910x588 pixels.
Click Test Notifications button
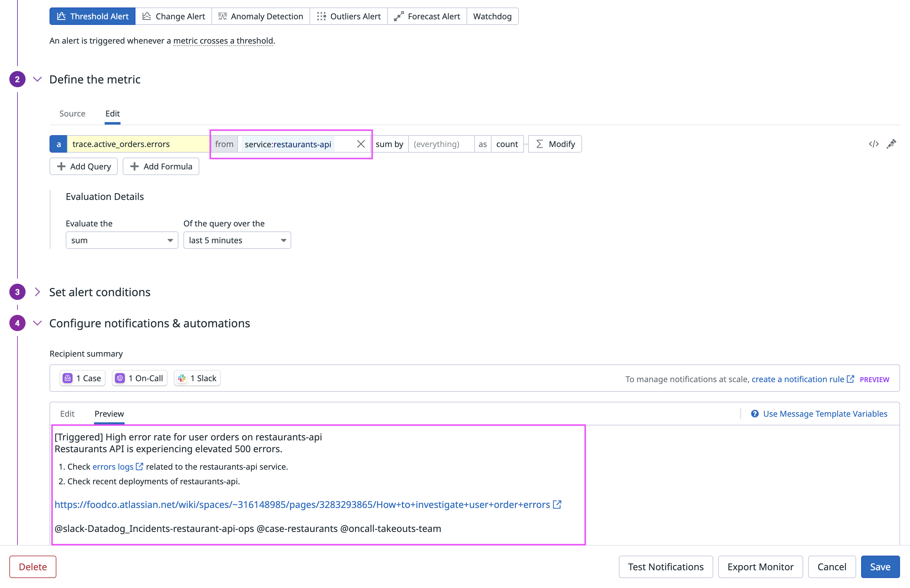666,567
